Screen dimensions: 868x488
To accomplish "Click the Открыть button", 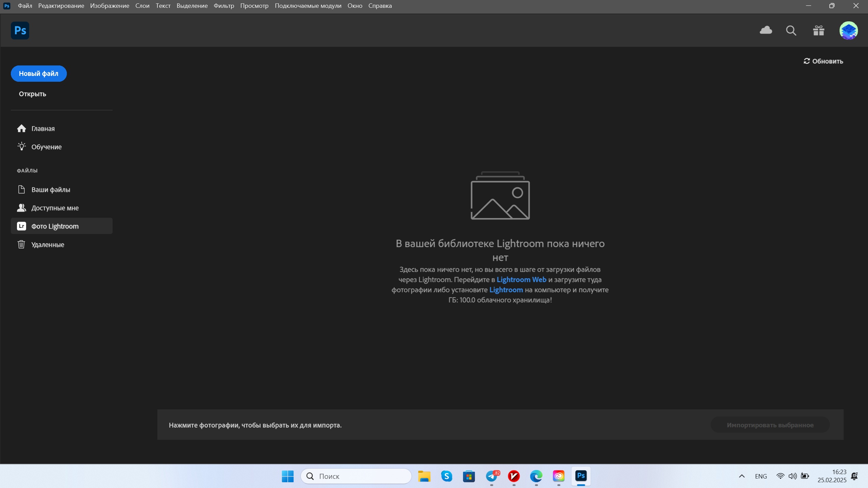I will 33,94.
